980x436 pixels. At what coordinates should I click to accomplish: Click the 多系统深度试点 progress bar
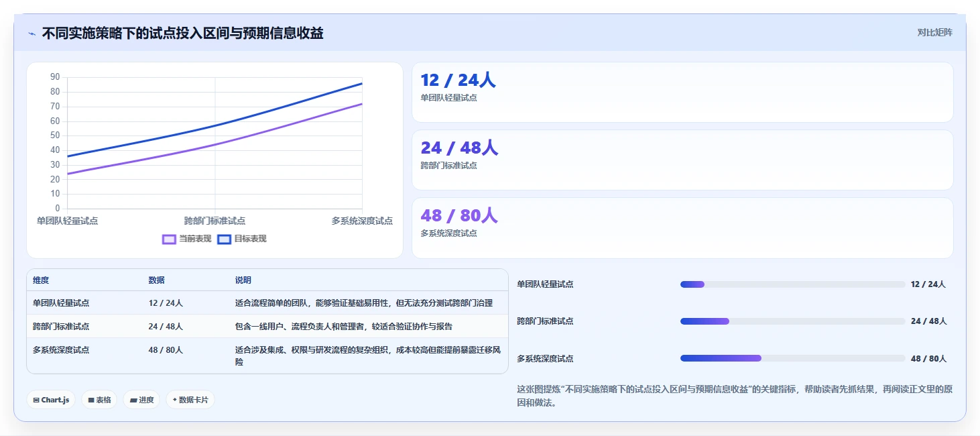[x=792, y=358]
